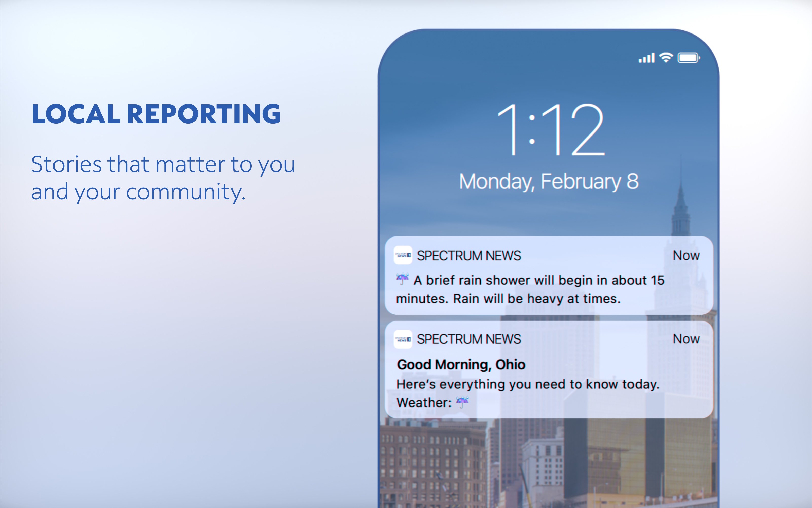Click the Good Morning, Ohio bold title

coord(461,365)
